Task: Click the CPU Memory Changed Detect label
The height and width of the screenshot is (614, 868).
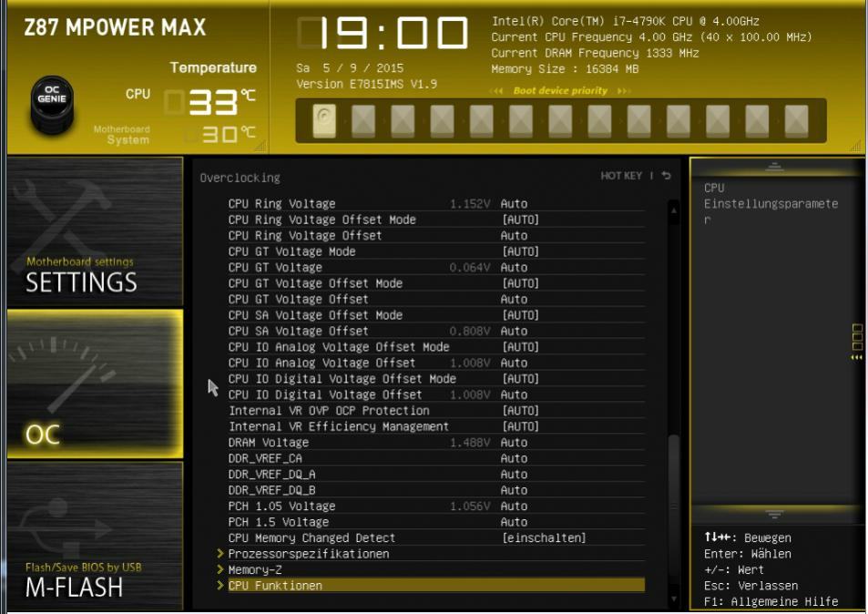Action: click(x=311, y=538)
